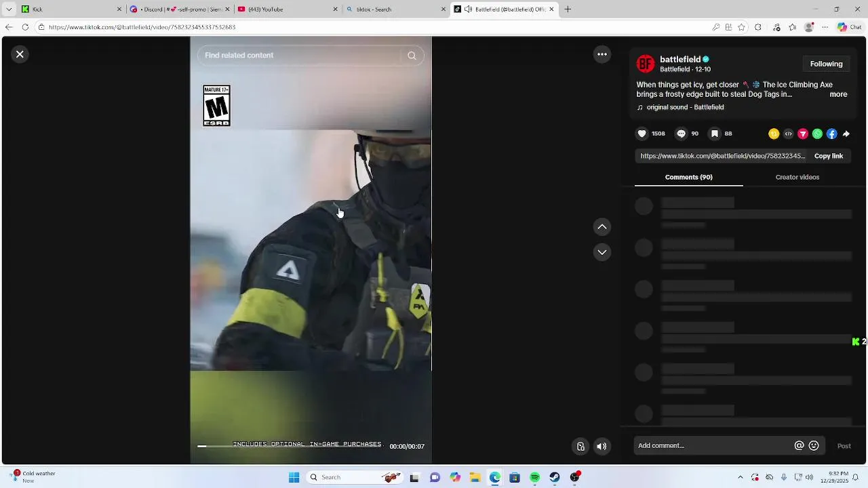This screenshot has width=868, height=488.
Task: Share the video to WhatsApp
Action: coord(817,134)
